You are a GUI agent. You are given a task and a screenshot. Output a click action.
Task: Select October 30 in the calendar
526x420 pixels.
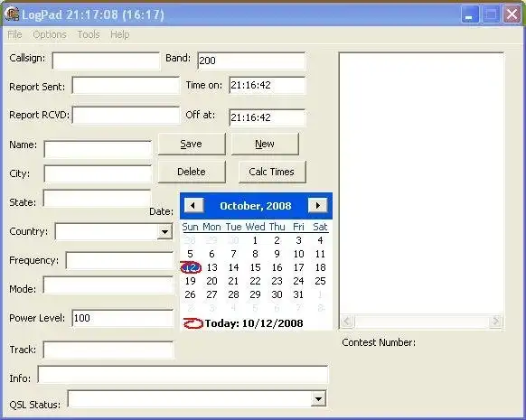pos(277,294)
